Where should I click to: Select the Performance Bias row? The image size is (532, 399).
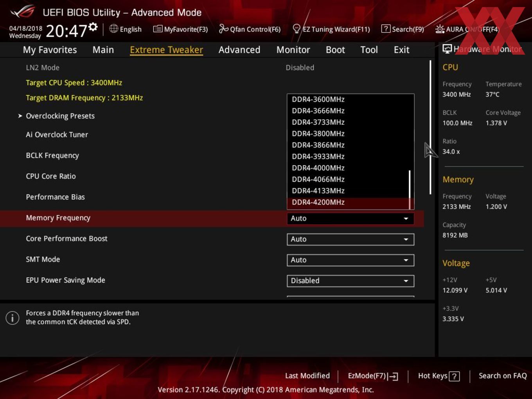[x=55, y=197]
